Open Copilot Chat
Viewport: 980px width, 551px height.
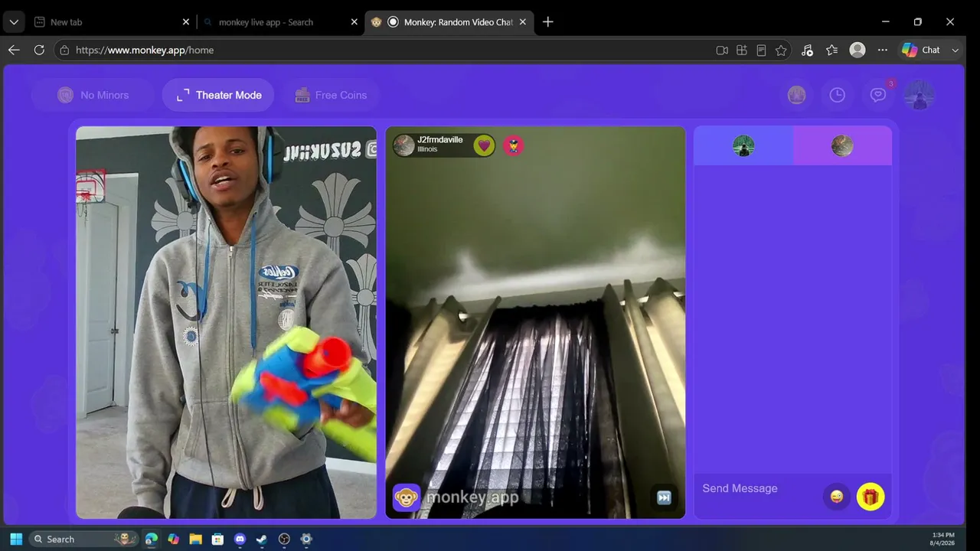(x=921, y=50)
